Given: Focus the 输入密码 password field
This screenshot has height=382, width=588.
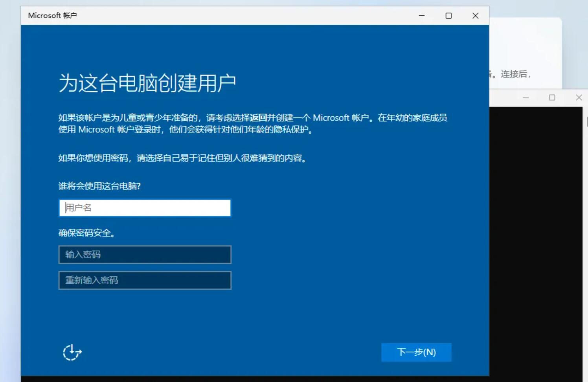Looking at the screenshot, I should (x=145, y=255).
